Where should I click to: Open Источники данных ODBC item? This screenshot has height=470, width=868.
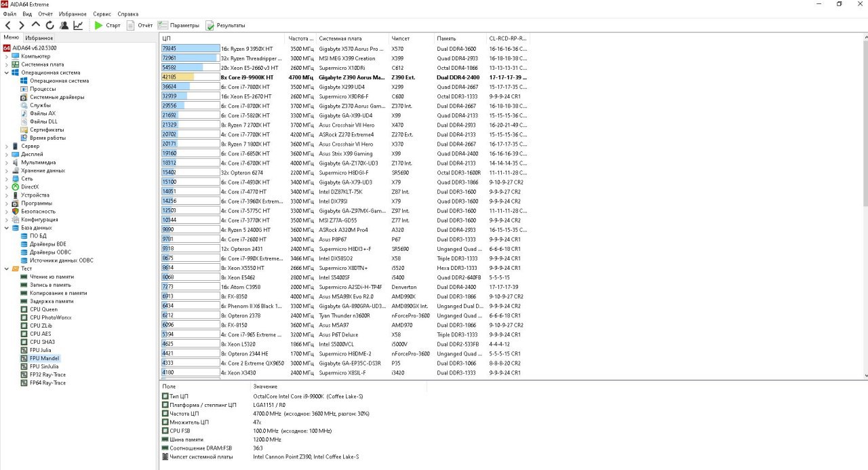57,260
